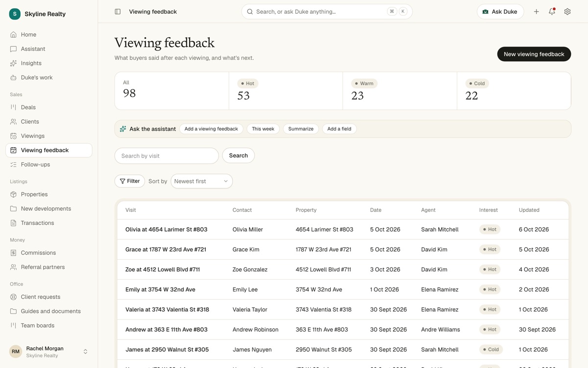Click the New developments folder icon
Screen dimensions: 588x368
coord(13,209)
